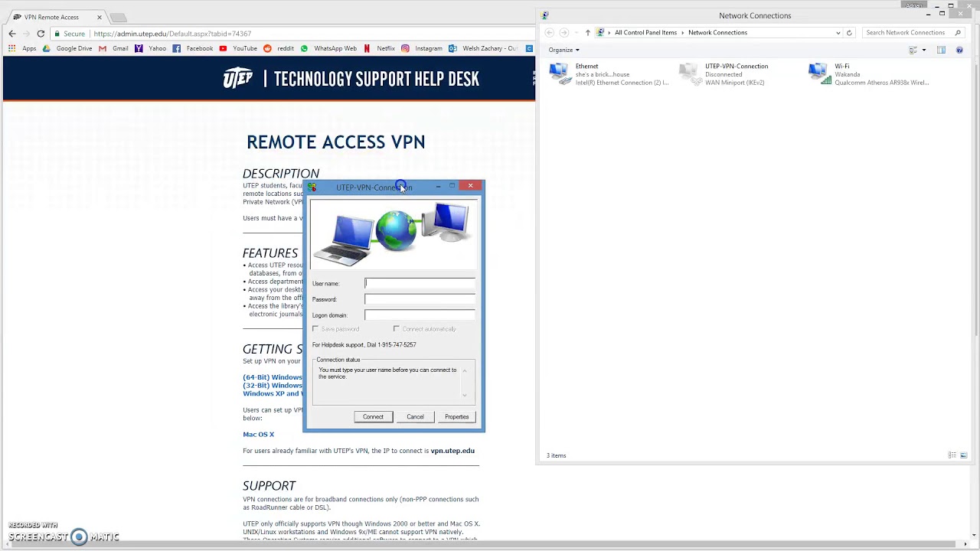Open the Welsh Zachary Outlook bookmark

(x=484, y=48)
